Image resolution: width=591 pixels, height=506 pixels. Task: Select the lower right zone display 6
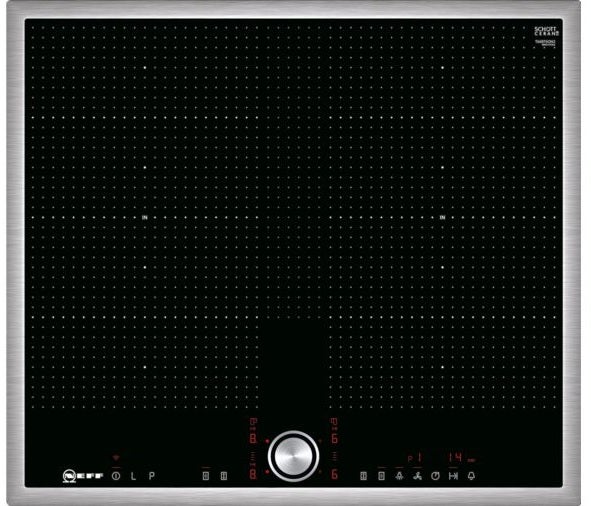tap(334, 474)
